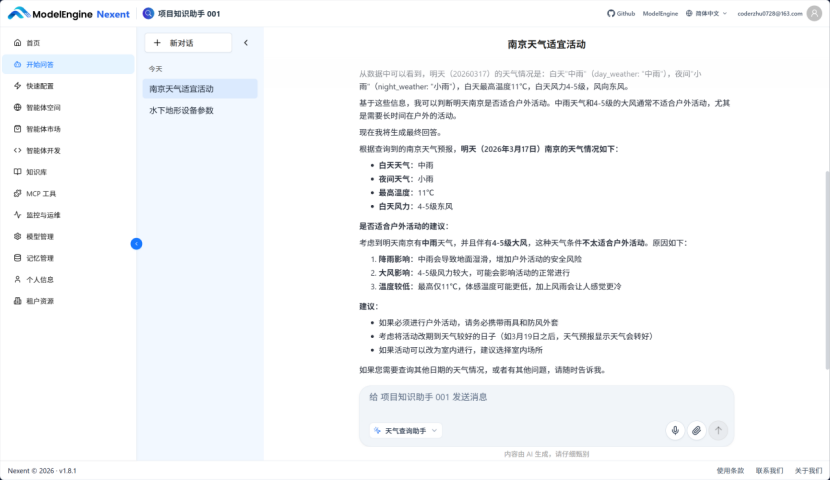This screenshot has height=480, width=830.
Task: Select 开始问答 in the sidebar
Action: (x=68, y=65)
